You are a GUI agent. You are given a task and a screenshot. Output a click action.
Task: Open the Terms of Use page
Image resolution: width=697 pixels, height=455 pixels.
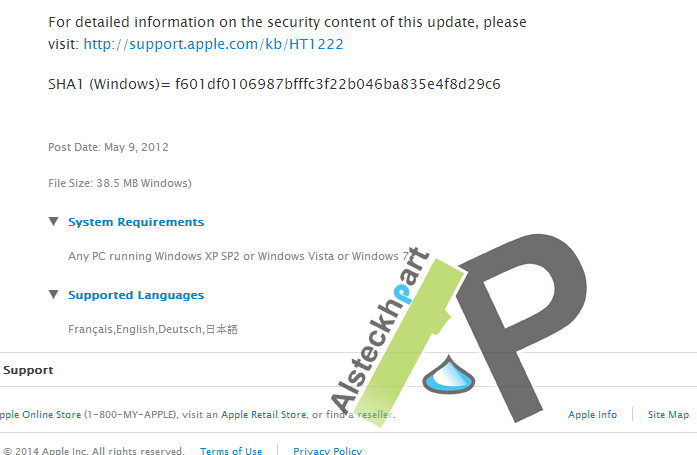pyautogui.click(x=231, y=450)
